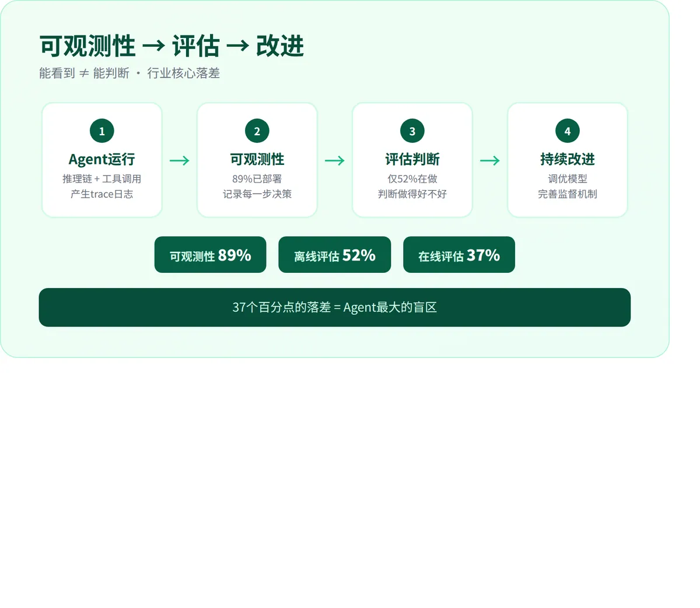Click the Agent运行 card heading
The width and height of the screenshot is (700, 608).
click(102, 159)
